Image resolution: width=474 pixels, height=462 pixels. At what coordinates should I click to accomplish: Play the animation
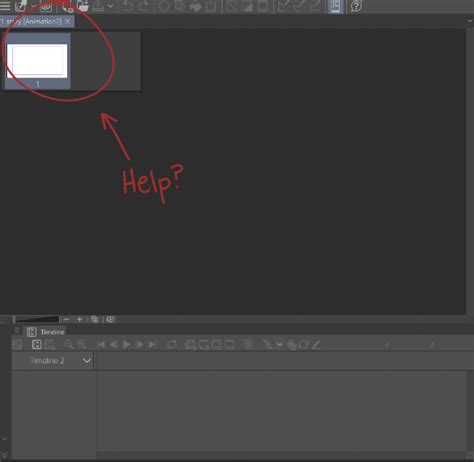point(126,345)
